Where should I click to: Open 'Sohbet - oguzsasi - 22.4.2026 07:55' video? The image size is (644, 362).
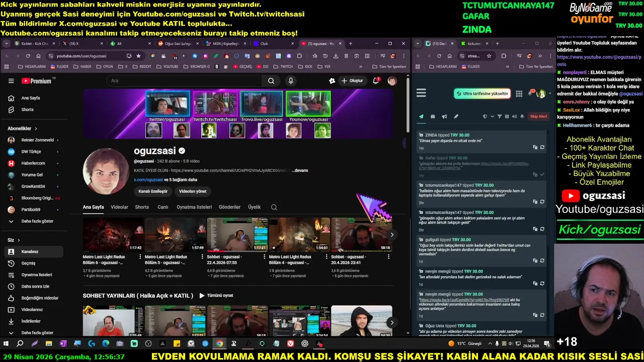tap(237, 234)
